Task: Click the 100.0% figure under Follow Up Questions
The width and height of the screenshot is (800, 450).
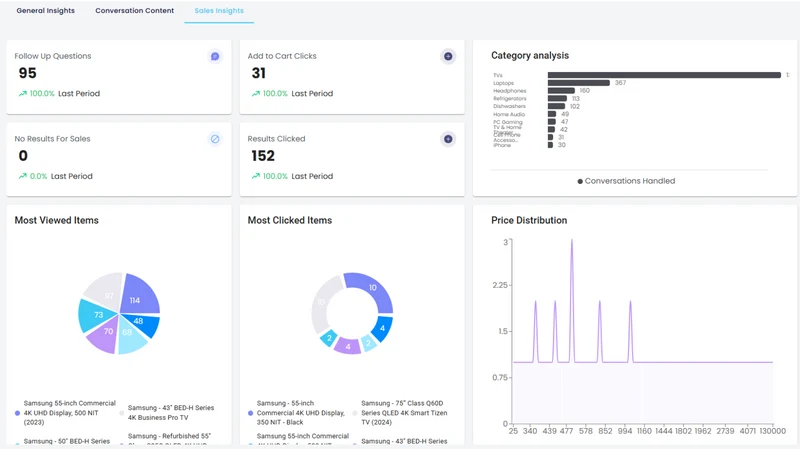Action: tap(42, 93)
